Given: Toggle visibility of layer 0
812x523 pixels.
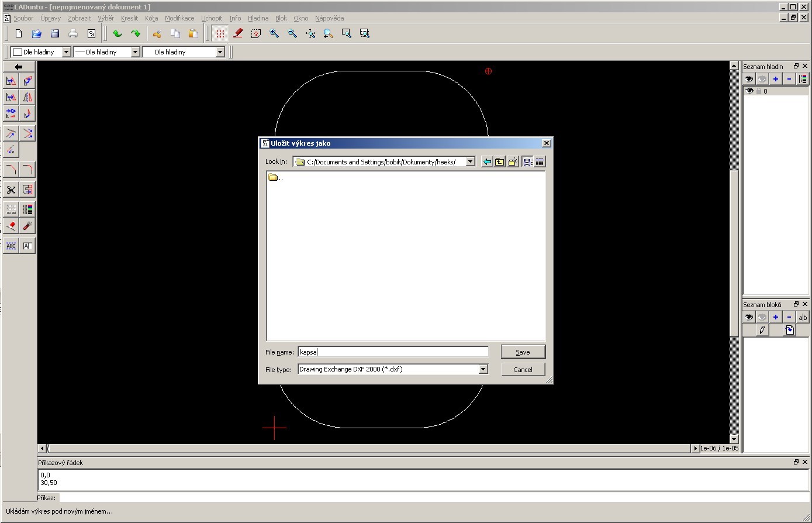Looking at the screenshot, I should [748, 91].
